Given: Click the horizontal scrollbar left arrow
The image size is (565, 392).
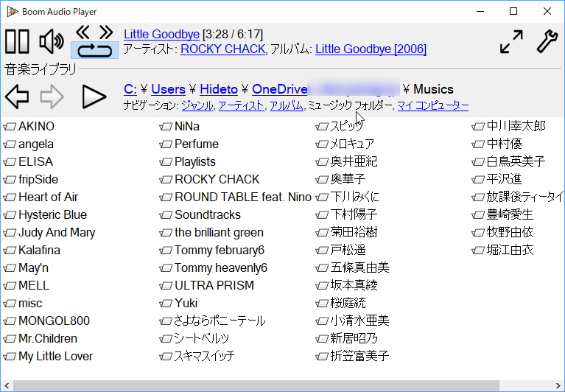Looking at the screenshot, I should [7, 386].
